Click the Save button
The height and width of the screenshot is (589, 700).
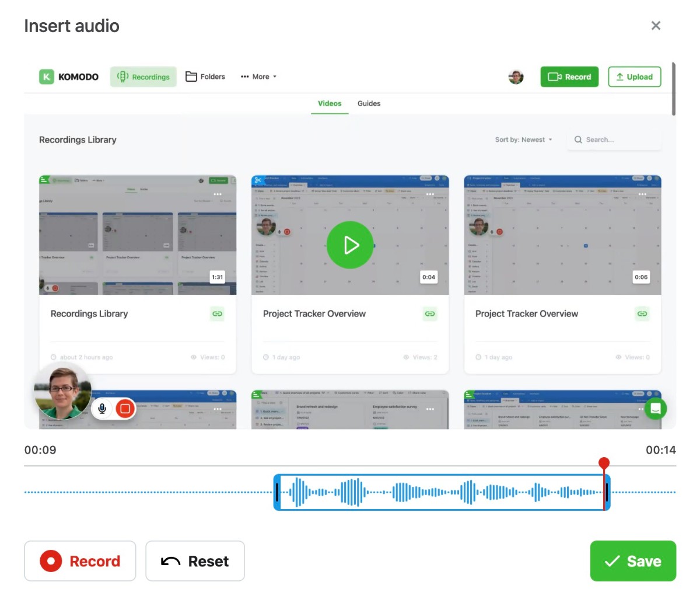coord(633,561)
